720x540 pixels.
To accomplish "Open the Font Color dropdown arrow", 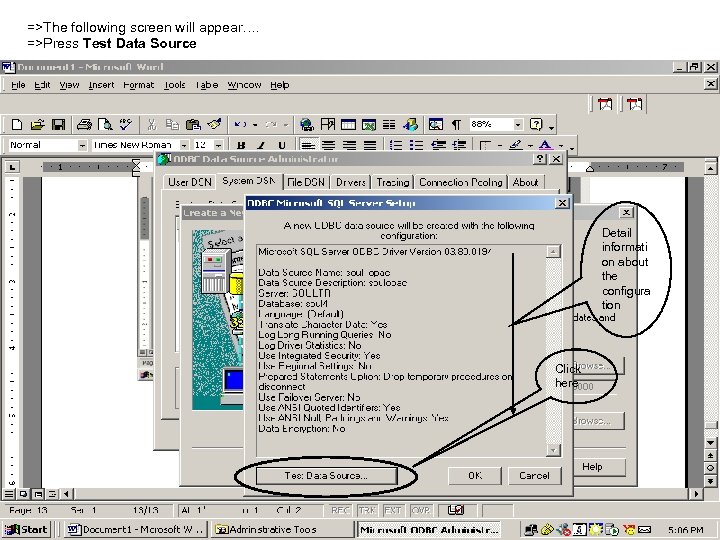I will tap(561, 146).
